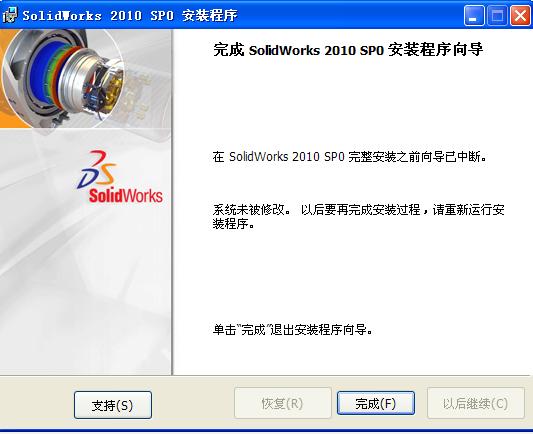Click the red SolidWorks wordmark logo
The height and width of the screenshot is (434, 533).
[x=126, y=196]
